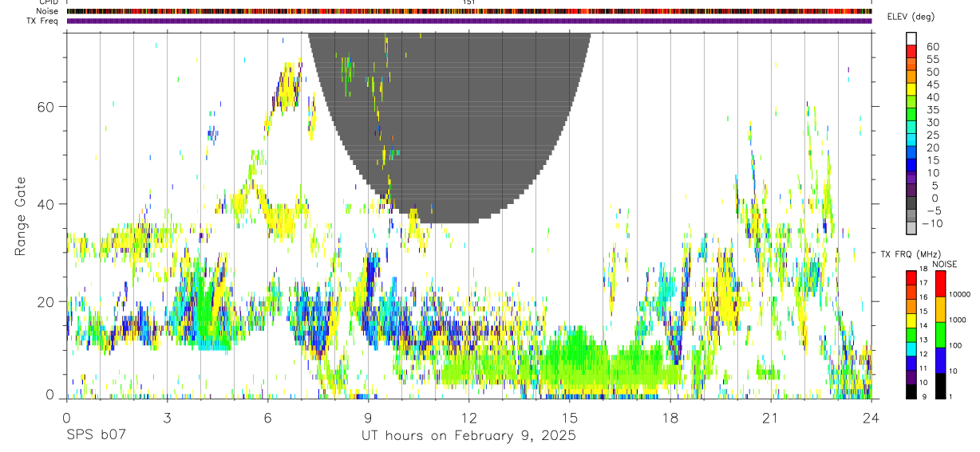Screen dimensions: 980x452
Task: Pick the red segment of ELEV colorbar
Action: (x=911, y=51)
